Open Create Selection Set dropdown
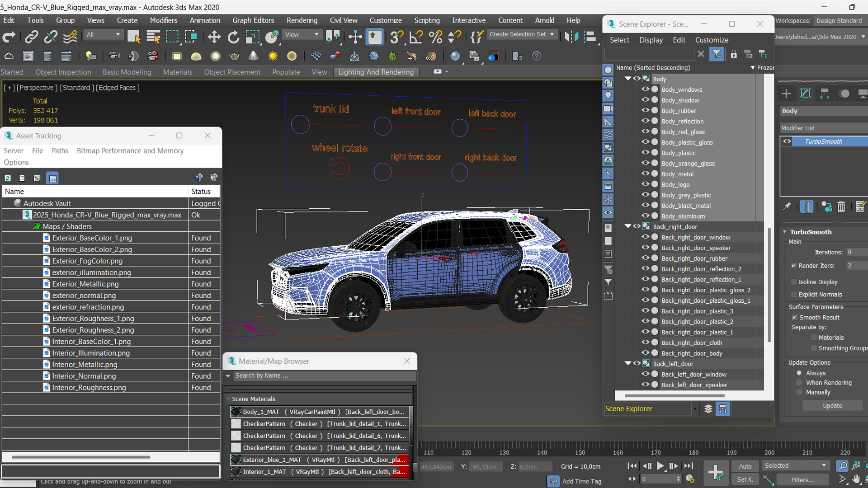 522,34
